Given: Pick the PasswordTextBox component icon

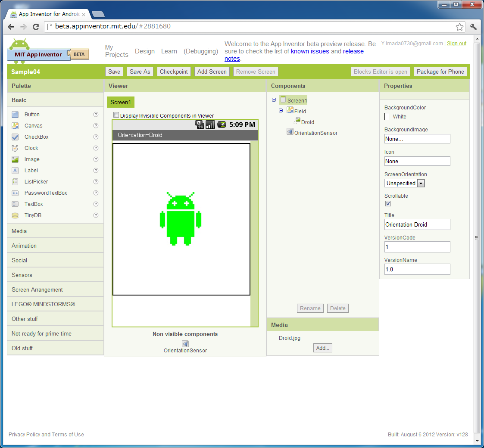Looking at the screenshot, I should (15, 193).
